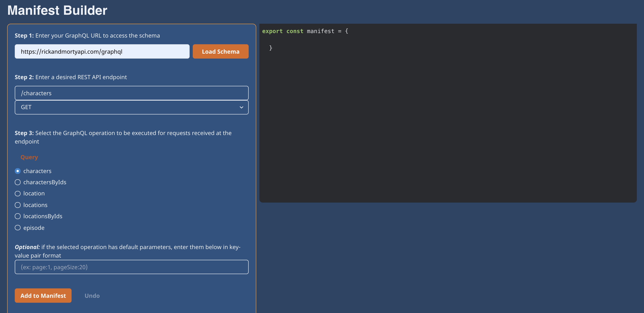This screenshot has width=644, height=313.
Task: Click the closing brace in code
Action: (x=271, y=48)
